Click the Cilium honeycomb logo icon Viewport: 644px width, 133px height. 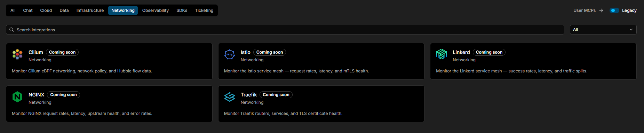pyautogui.click(x=17, y=54)
